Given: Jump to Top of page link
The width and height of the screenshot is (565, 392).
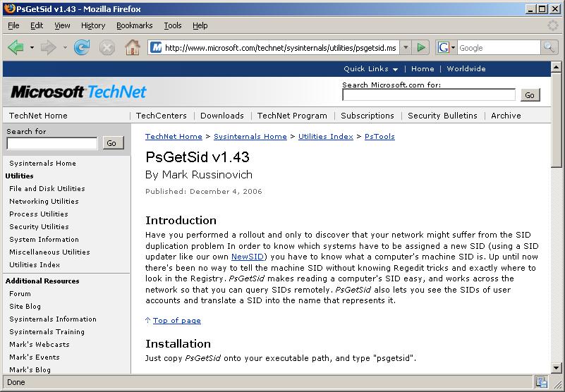Looking at the screenshot, I should 176,321.
